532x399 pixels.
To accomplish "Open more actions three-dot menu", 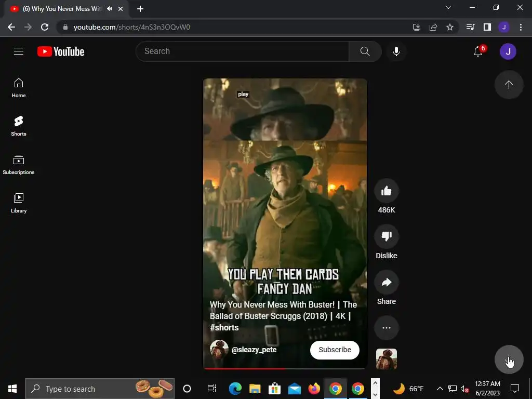I will [387, 328].
